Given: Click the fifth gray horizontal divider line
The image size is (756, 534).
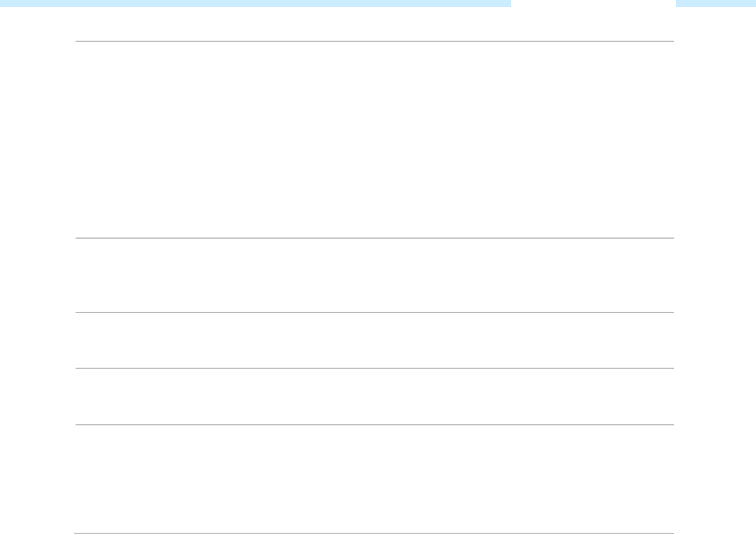Looking at the screenshot, I should pos(375,425).
